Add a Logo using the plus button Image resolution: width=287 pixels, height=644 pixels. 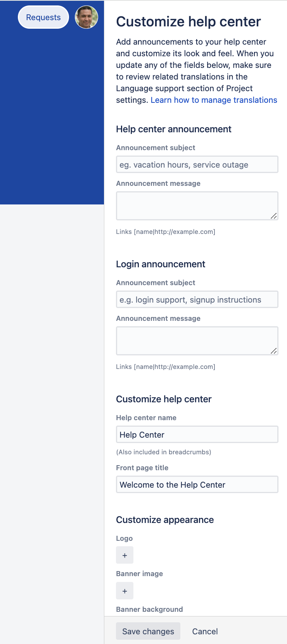pyautogui.click(x=125, y=555)
